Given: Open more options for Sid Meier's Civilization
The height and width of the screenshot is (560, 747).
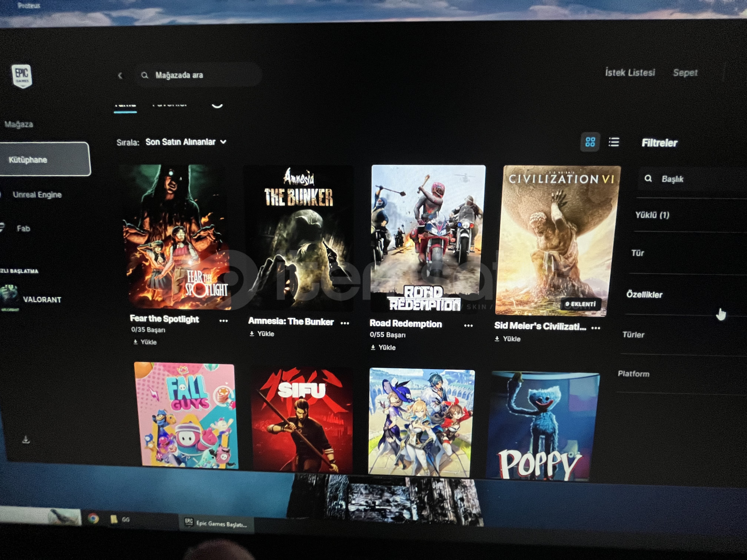Looking at the screenshot, I should pos(596,328).
